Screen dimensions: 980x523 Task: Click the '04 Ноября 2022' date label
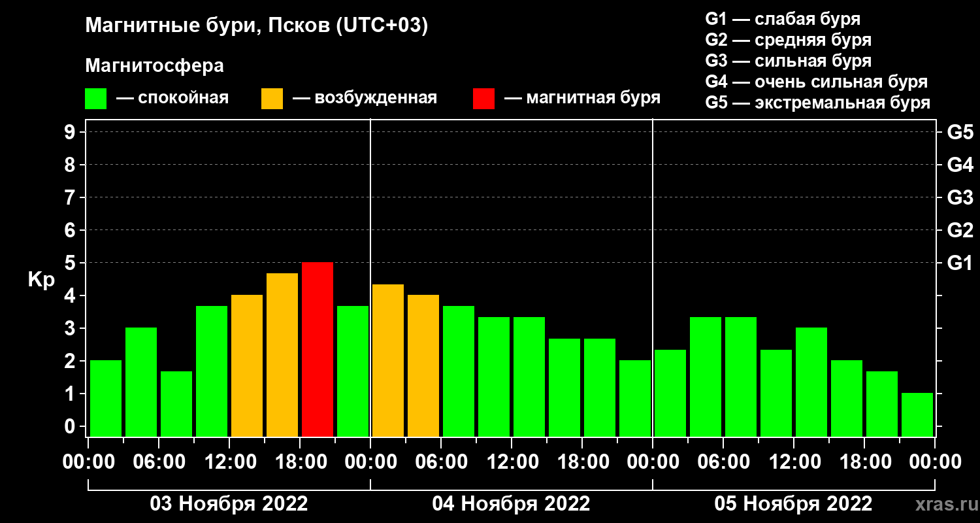(511, 504)
